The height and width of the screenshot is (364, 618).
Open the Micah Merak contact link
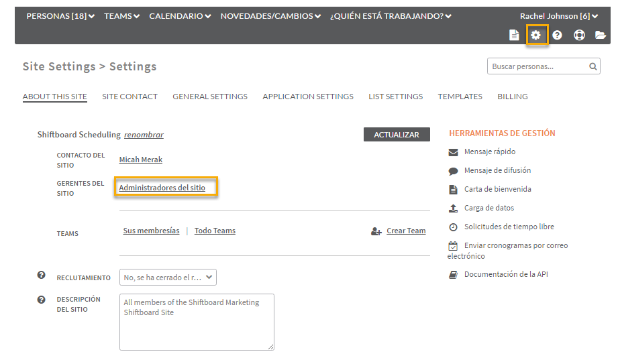141,160
